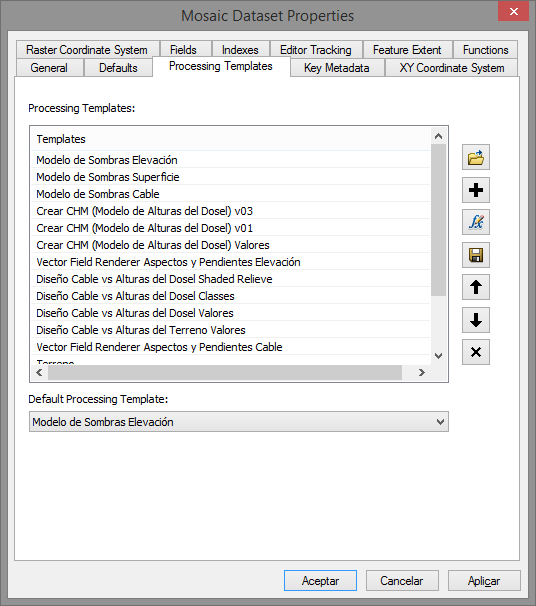Click the horizontal scrollbar thumb of templates list
536x606 pixels.
[225, 372]
